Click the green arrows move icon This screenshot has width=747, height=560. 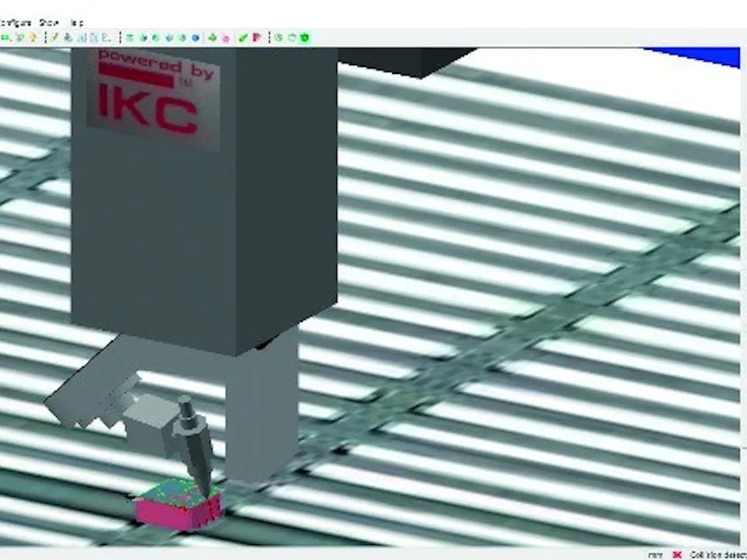(x=212, y=37)
